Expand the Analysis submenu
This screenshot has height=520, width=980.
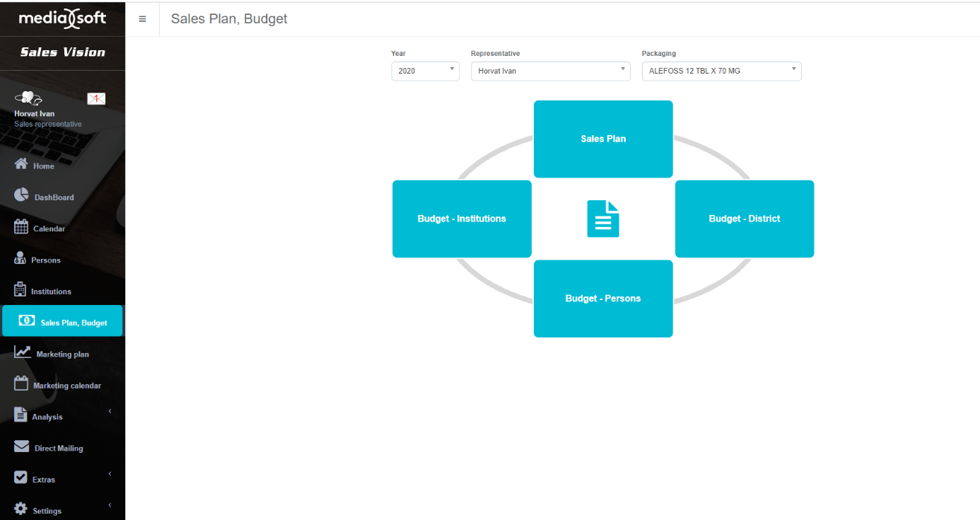(x=110, y=411)
